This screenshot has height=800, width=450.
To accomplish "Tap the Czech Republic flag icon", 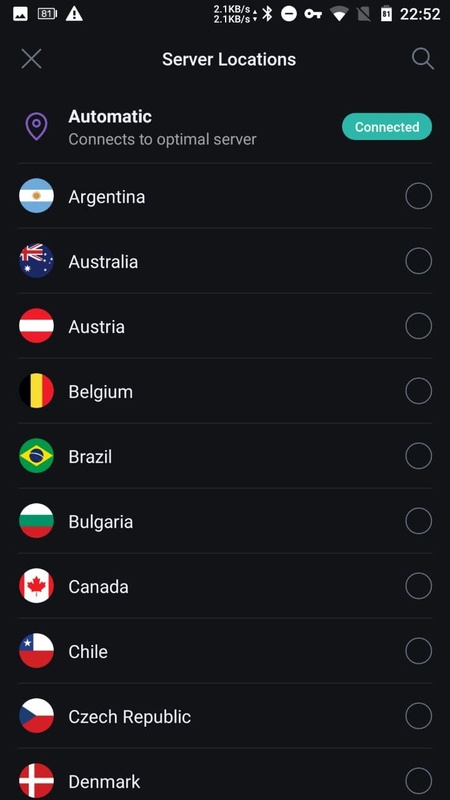I will click(37, 716).
